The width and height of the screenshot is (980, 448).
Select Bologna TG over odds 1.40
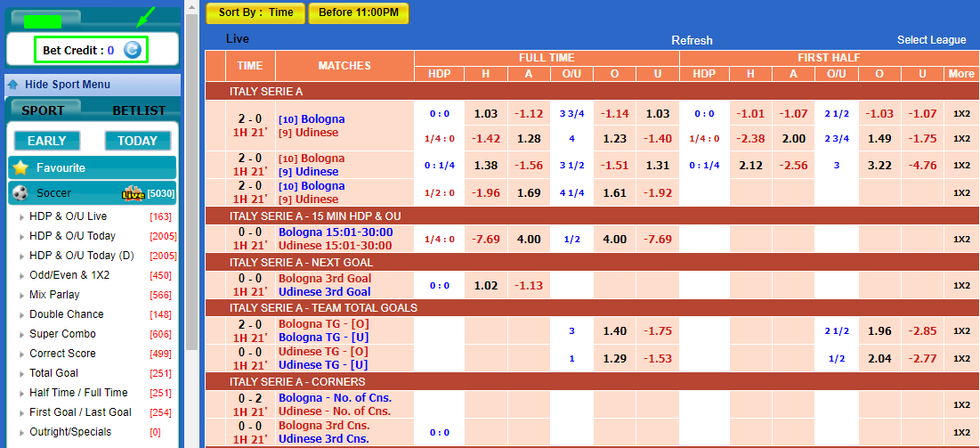(614, 331)
